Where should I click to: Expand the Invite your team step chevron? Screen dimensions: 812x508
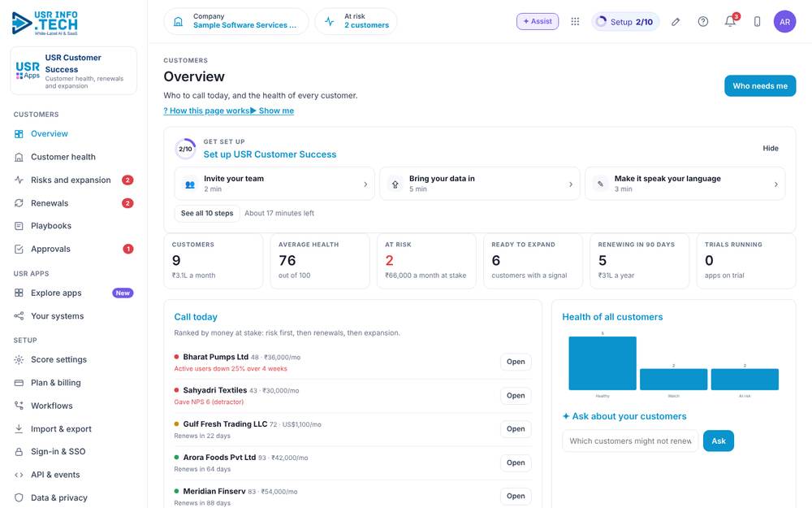coord(365,184)
